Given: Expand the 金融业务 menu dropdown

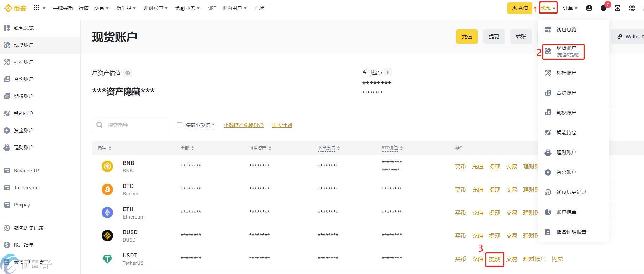Looking at the screenshot, I should tap(187, 8).
